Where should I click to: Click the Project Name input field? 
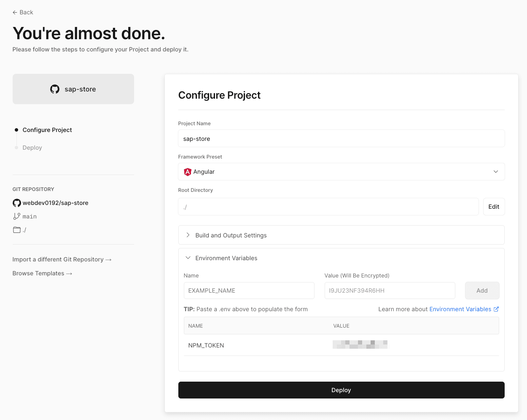tap(341, 138)
